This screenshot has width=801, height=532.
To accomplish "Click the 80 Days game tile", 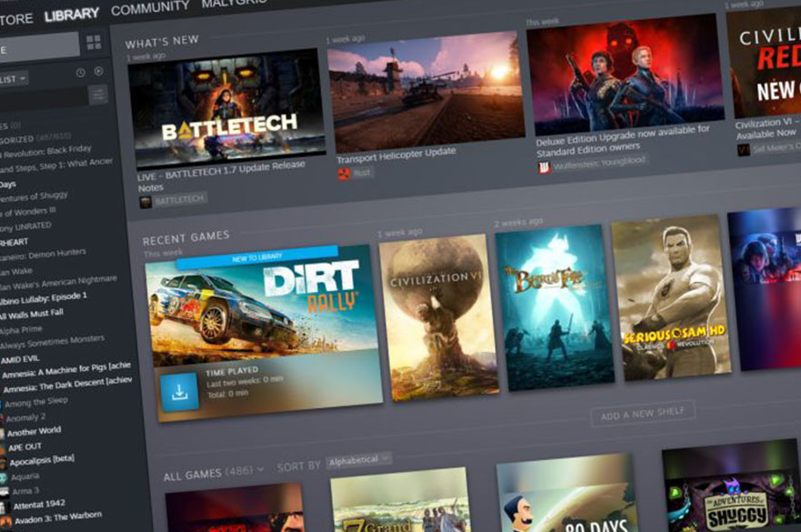I will (x=568, y=493).
